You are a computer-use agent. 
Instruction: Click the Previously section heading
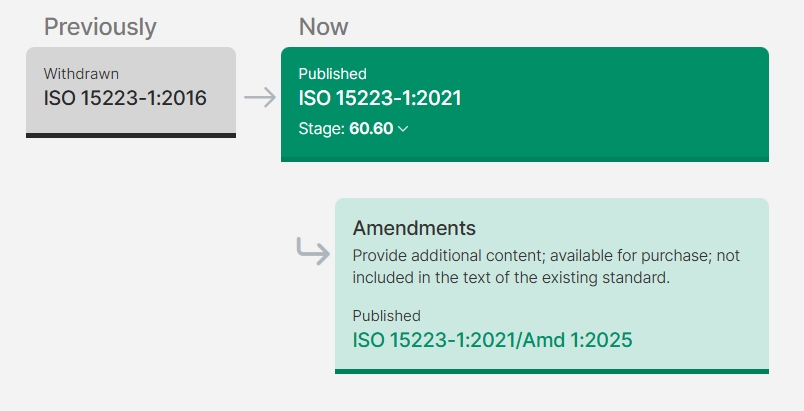pyautogui.click(x=100, y=27)
